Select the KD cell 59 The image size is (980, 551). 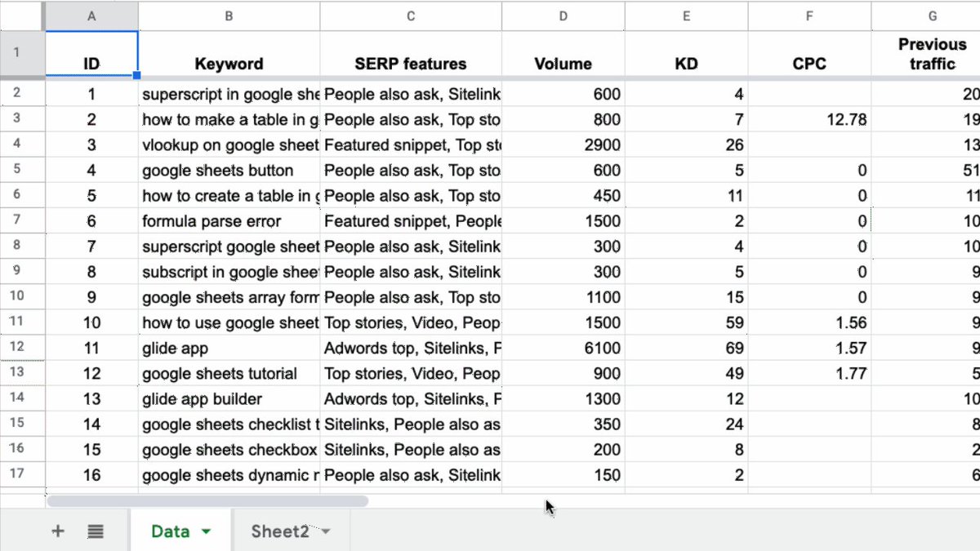687,323
